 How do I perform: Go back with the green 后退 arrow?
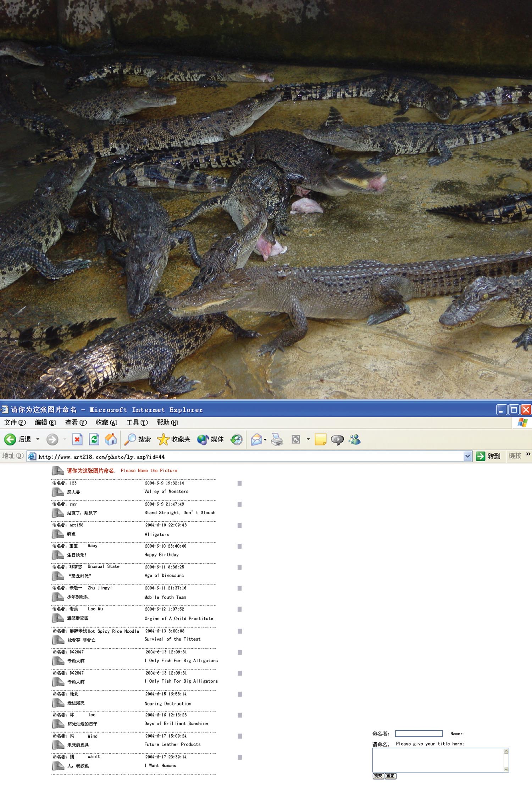coord(18,439)
